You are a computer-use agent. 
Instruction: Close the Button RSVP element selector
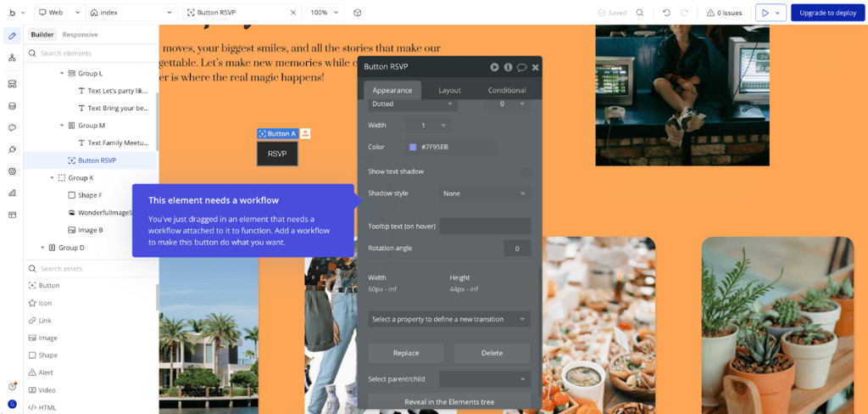click(293, 13)
